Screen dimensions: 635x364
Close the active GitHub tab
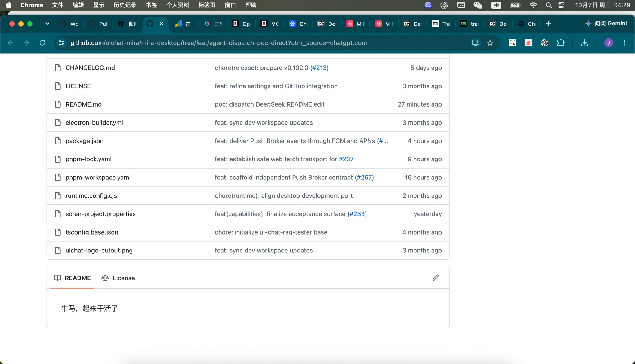(x=161, y=24)
